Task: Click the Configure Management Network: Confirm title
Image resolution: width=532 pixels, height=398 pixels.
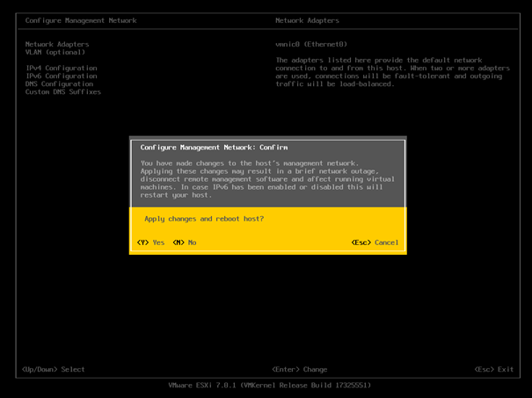Action: (215, 148)
